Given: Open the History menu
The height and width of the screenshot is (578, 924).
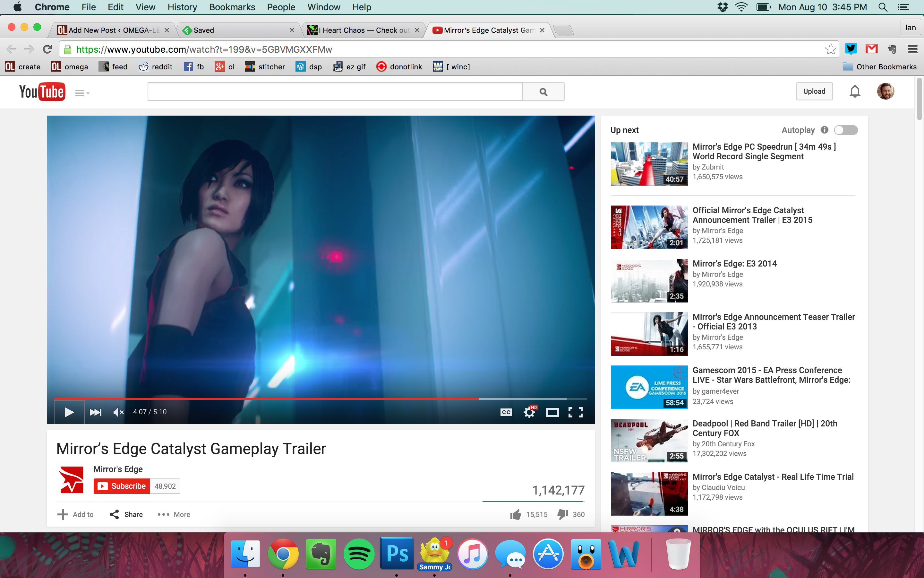Looking at the screenshot, I should [x=182, y=7].
